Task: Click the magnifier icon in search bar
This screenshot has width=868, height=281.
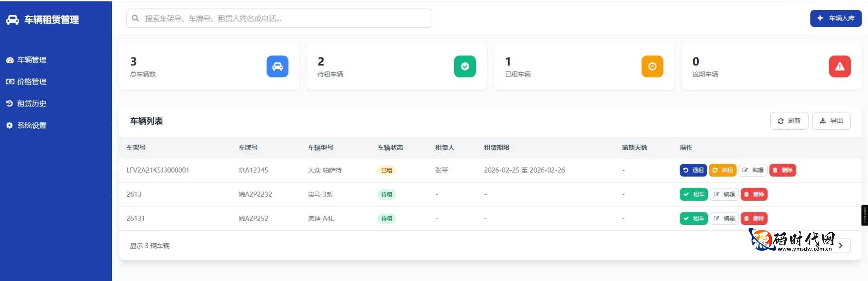Action: pyautogui.click(x=135, y=18)
